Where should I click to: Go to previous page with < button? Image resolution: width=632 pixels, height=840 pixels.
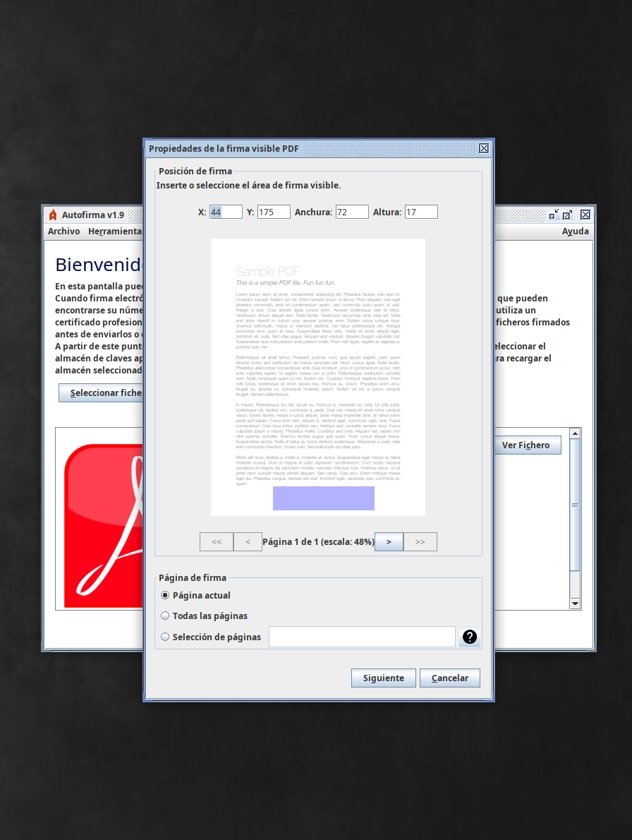(248, 542)
